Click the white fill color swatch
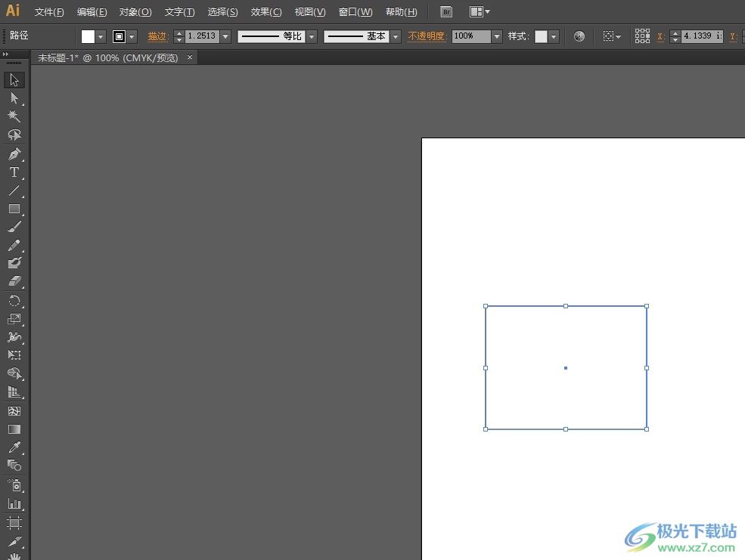The width and height of the screenshot is (745, 560). [x=88, y=36]
